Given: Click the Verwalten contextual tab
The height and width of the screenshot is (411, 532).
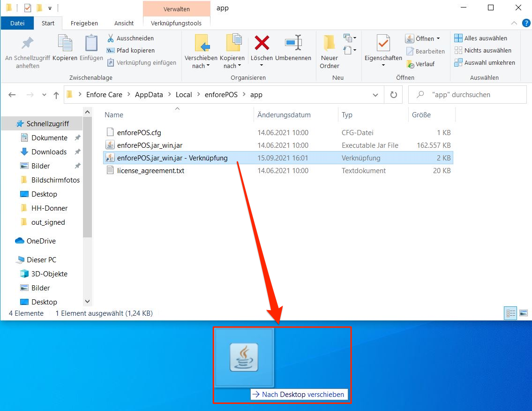Looking at the screenshot, I should (x=176, y=9).
